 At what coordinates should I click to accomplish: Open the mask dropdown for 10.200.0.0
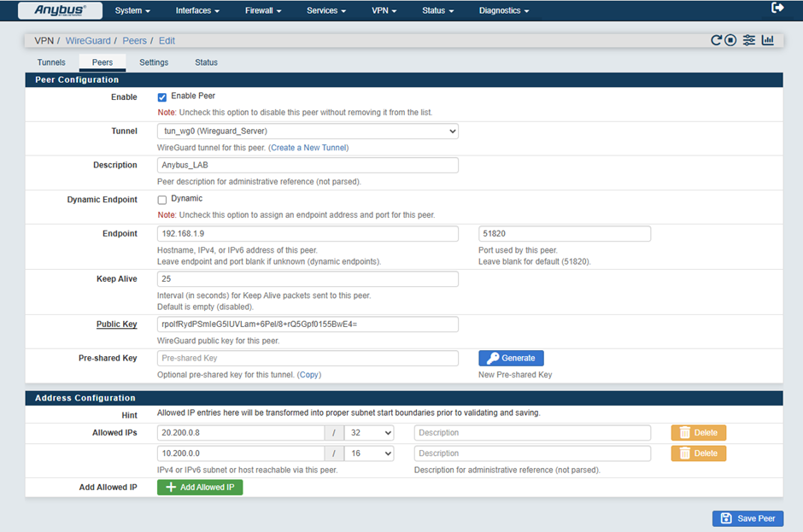pos(368,453)
